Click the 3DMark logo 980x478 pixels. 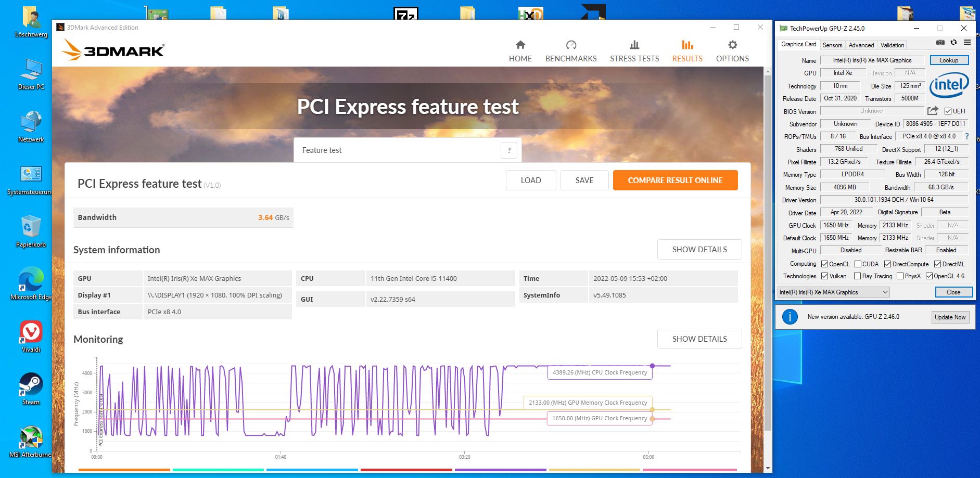(x=113, y=50)
